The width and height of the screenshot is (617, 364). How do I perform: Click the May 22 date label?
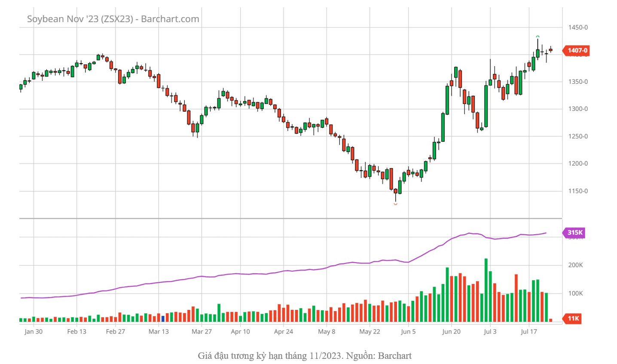(x=370, y=331)
